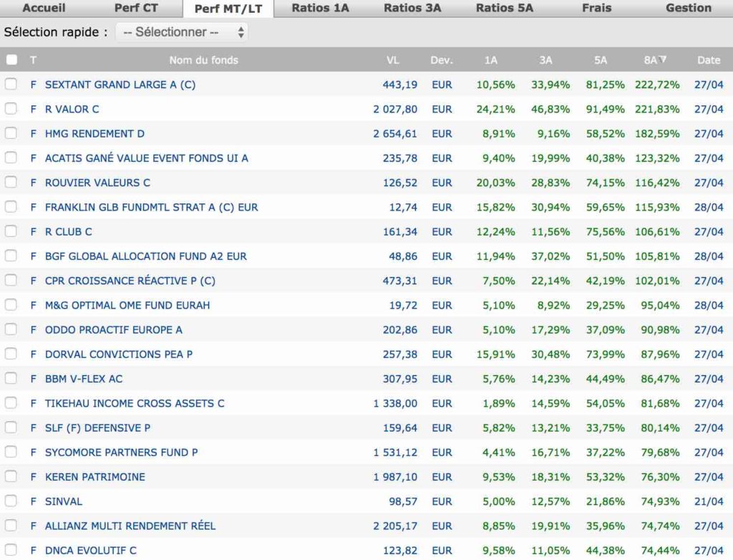This screenshot has height=560, width=733.
Task: Switch to the Frais tab
Action: click(596, 8)
